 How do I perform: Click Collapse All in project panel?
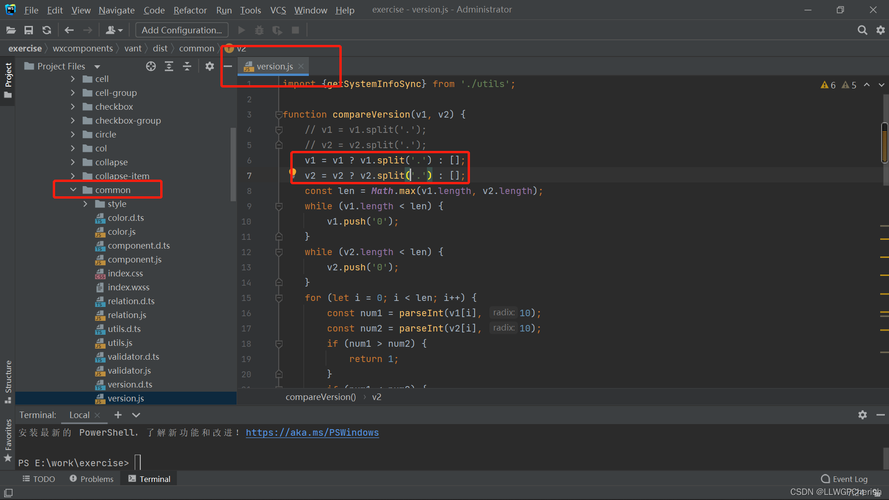click(x=187, y=66)
